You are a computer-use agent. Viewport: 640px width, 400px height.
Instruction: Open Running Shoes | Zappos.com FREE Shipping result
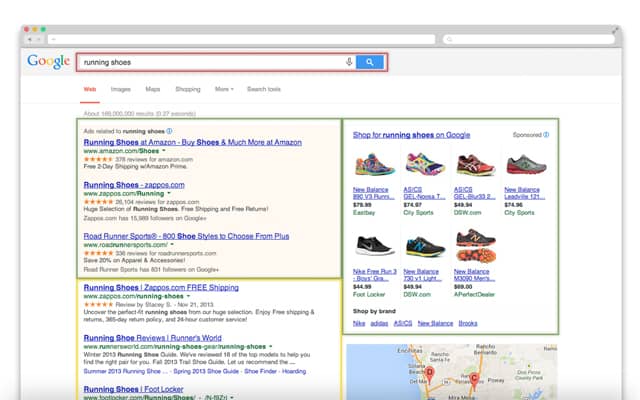(161, 287)
